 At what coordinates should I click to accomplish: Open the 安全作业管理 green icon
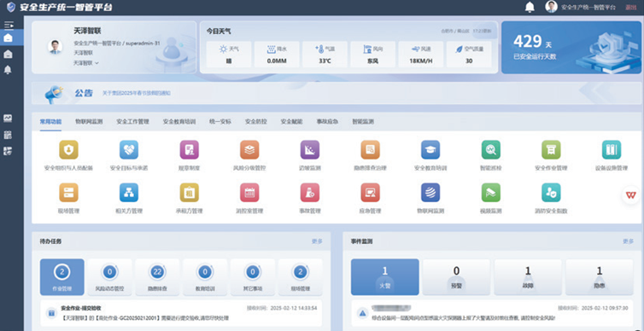(551, 149)
